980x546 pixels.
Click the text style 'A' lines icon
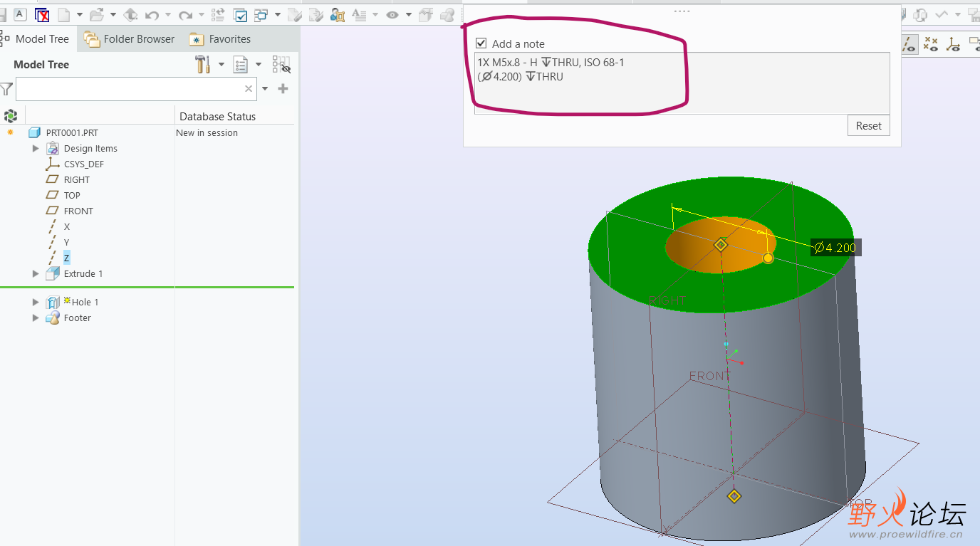(x=359, y=14)
